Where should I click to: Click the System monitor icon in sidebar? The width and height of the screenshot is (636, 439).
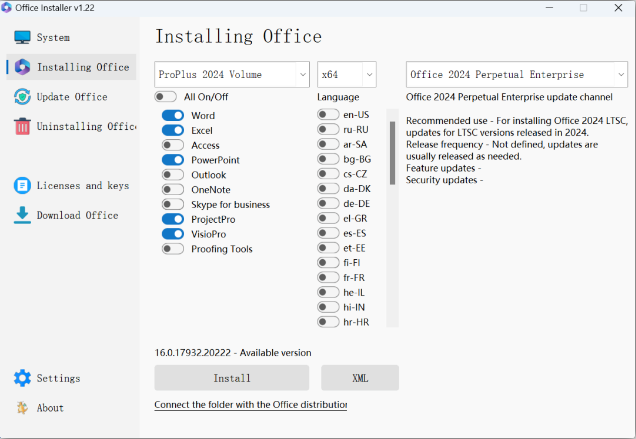(x=22, y=38)
